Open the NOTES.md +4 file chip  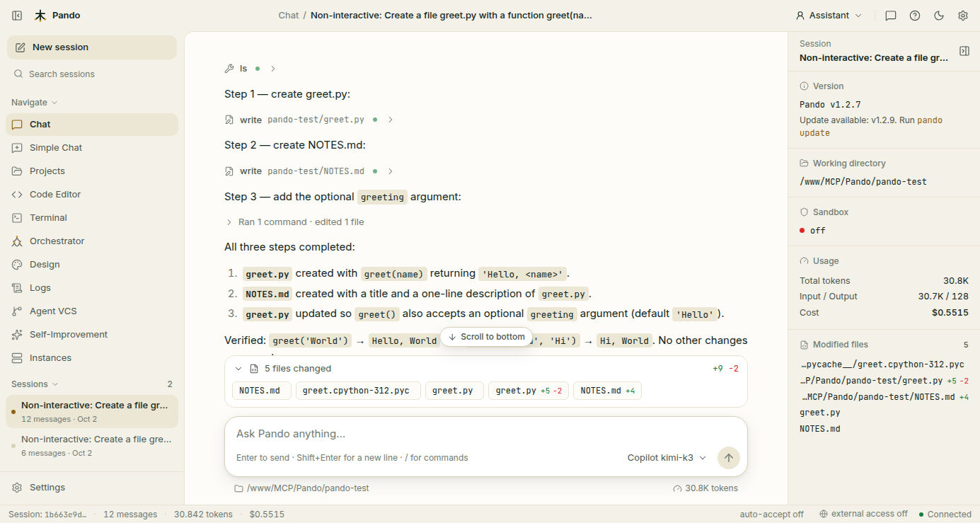click(607, 391)
